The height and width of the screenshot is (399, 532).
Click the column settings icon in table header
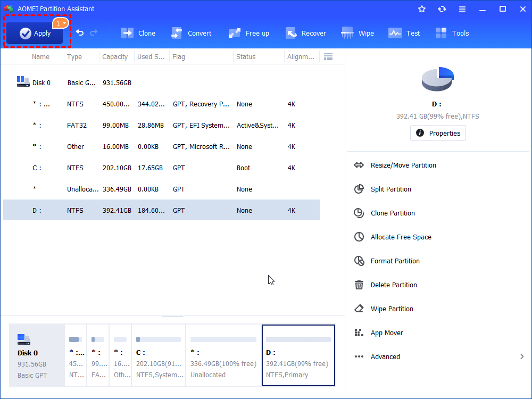tap(328, 57)
